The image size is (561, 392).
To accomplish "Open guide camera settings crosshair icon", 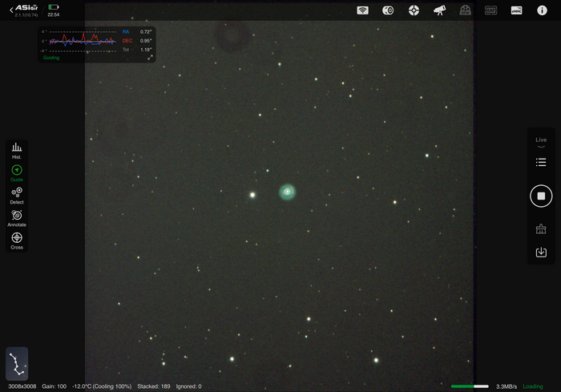I will pyautogui.click(x=414, y=10).
